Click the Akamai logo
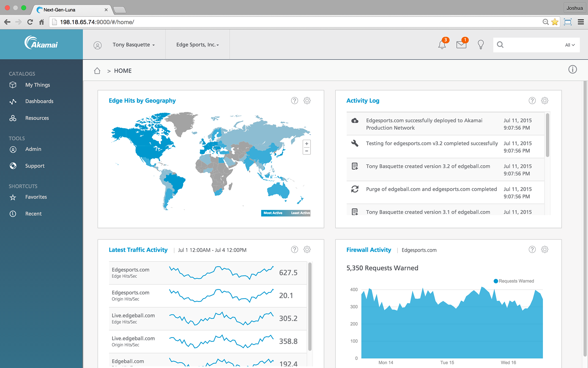Image resolution: width=588 pixels, height=368 pixels. point(41,43)
